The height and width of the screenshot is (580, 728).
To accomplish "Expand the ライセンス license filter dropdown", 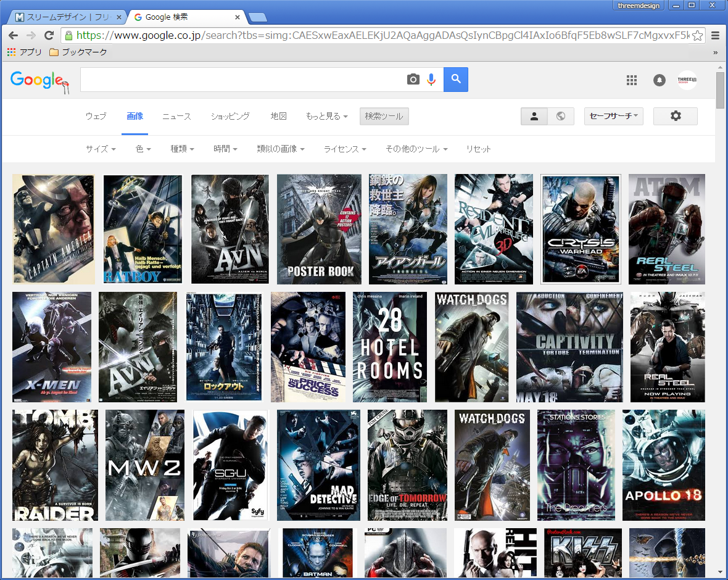I will tap(345, 149).
